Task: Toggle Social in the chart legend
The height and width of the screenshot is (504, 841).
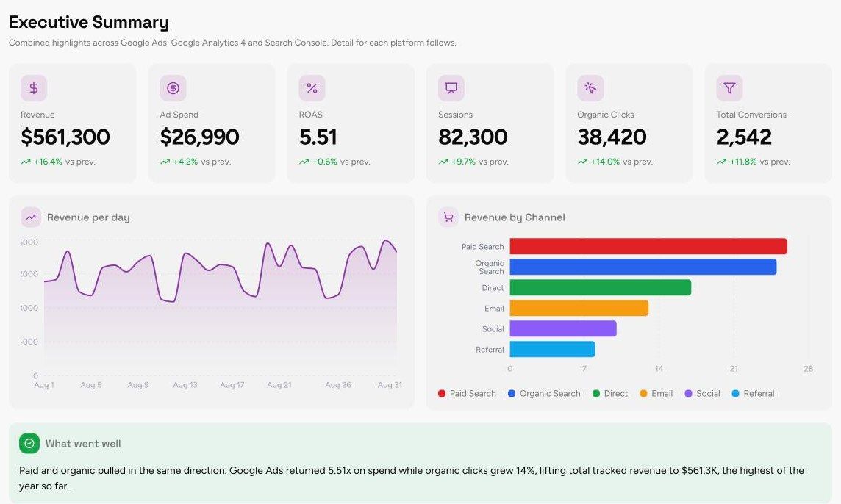Action: (702, 394)
